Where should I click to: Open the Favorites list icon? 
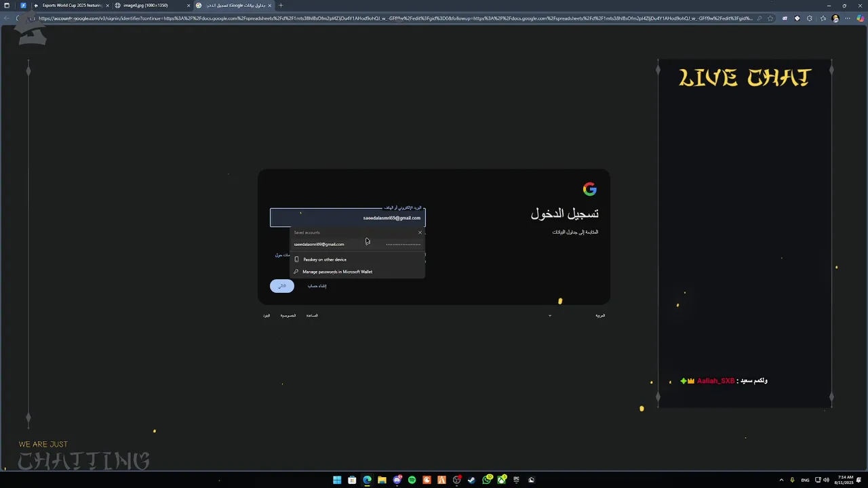click(823, 18)
